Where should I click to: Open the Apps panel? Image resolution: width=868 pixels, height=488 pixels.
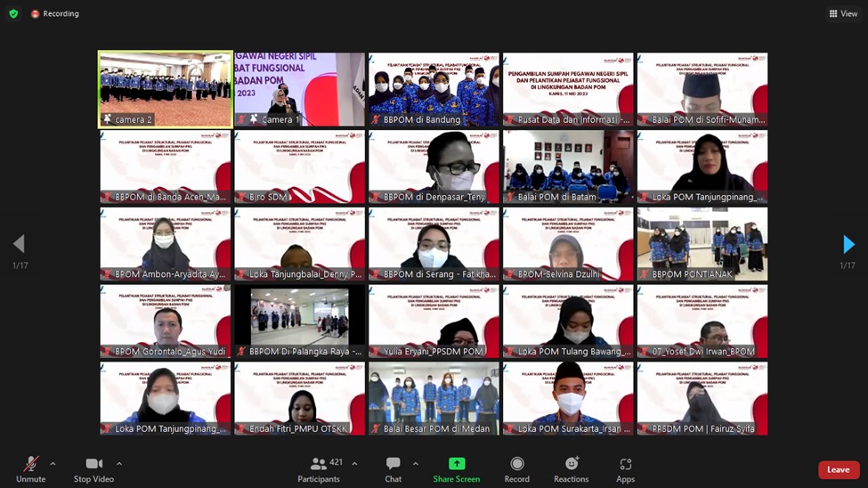626,464
